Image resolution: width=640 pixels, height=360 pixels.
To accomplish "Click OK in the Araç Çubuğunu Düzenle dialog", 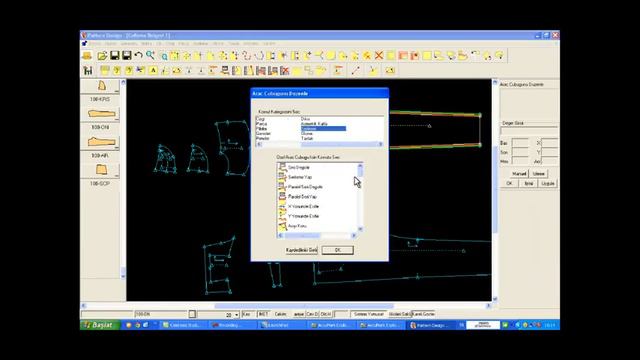I will coord(338,250).
